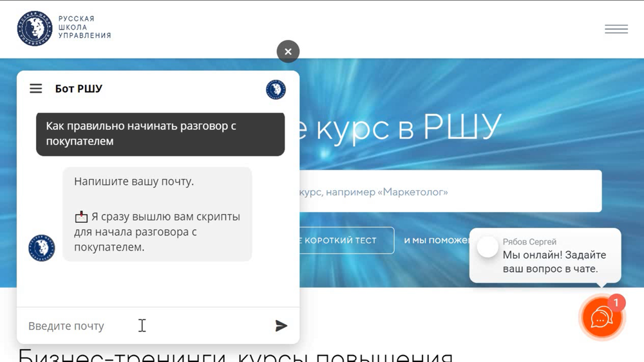Open the hamburger menu in Бот РШУ chat
The height and width of the screenshot is (362, 644).
click(35, 88)
